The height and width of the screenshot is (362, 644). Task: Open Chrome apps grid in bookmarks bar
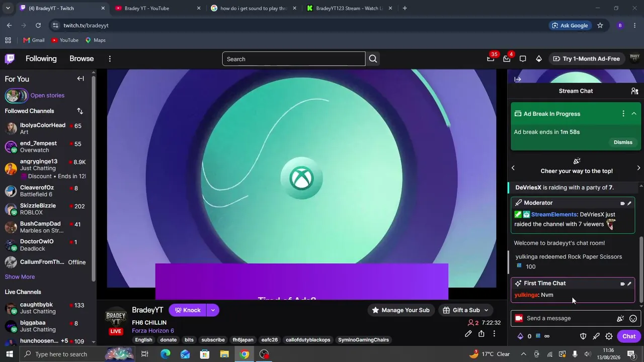tap(8, 40)
